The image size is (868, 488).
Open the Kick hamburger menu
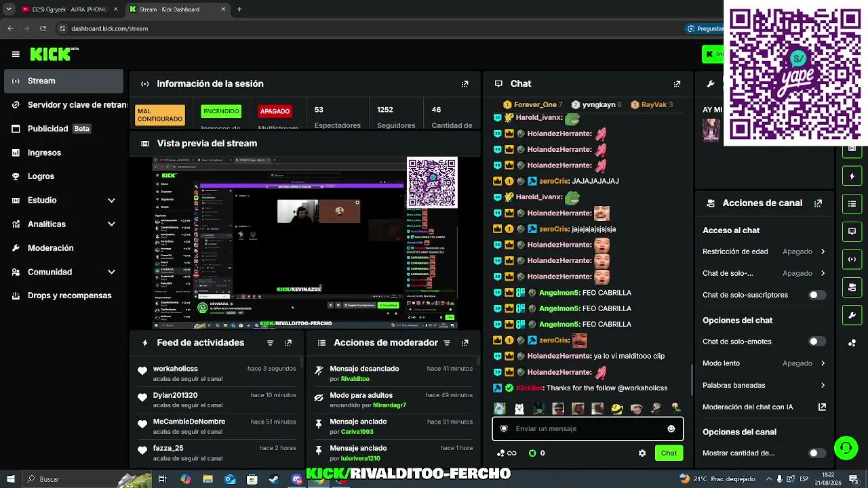tap(16, 54)
